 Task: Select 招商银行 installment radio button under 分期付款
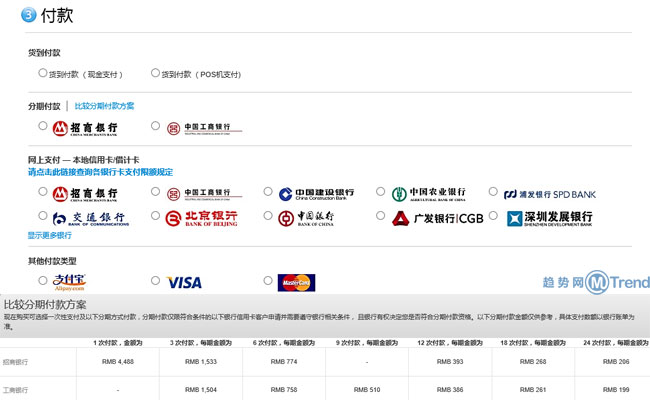42,126
